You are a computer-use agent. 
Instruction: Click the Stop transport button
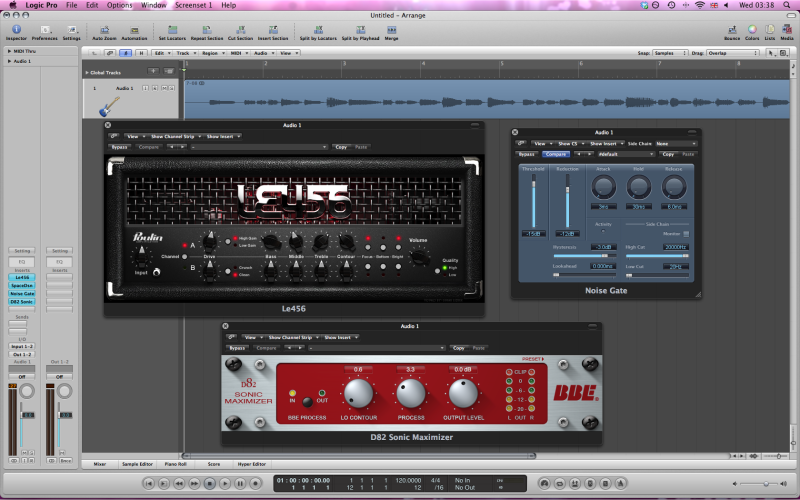(210, 483)
